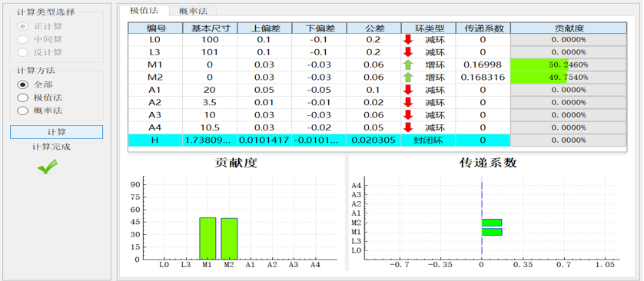Switch to the 概率法 tab
The width and height of the screenshot is (644, 281).
[193, 12]
